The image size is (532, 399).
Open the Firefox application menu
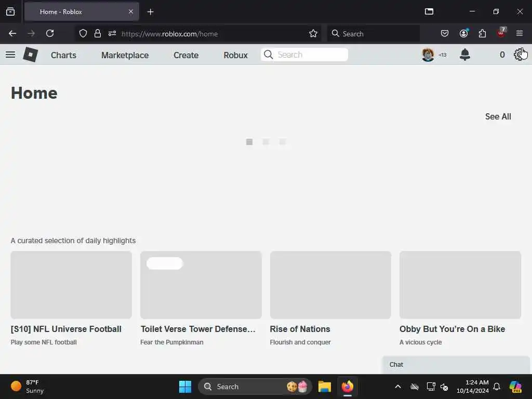click(520, 34)
